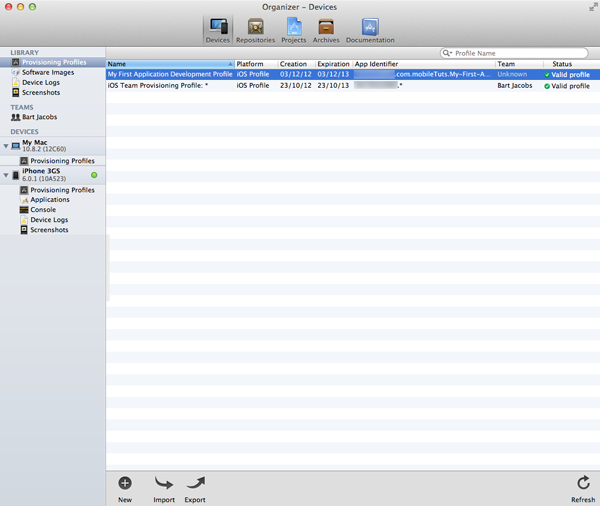The image size is (600, 506).
Task: Click the Import profile button
Action: coord(164,489)
